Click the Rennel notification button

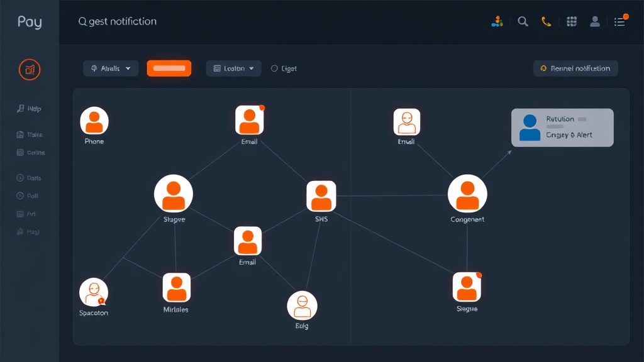click(575, 68)
